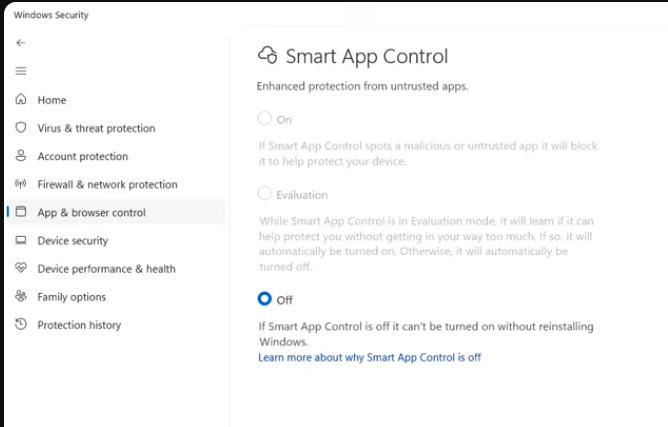Viewport: 668px width, 427px height.
Task: Navigate to Protection history label
Action: tap(79, 325)
